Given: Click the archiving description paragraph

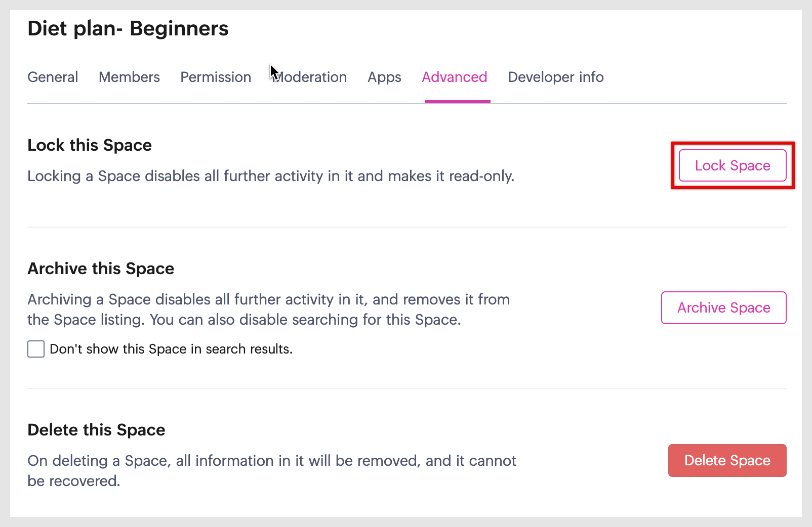Looking at the screenshot, I should [268, 310].
